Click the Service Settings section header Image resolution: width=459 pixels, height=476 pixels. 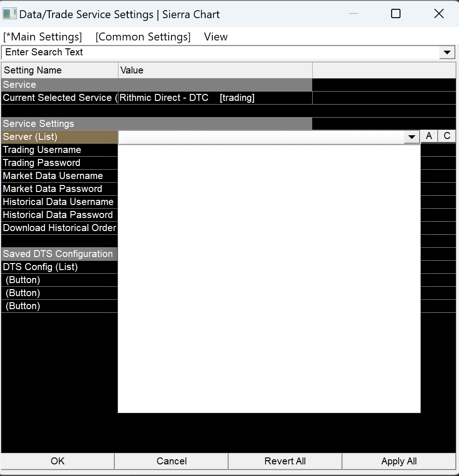[157, 124]
